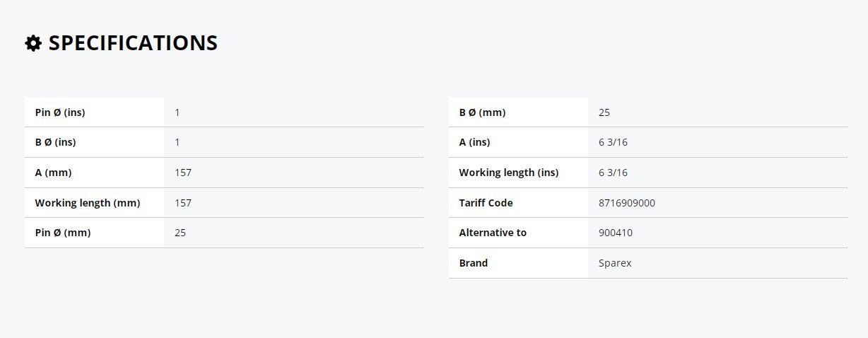Click the SPECIFICATIONS heading text
Viewport: 868px width, 338px height.
(133, 43)
